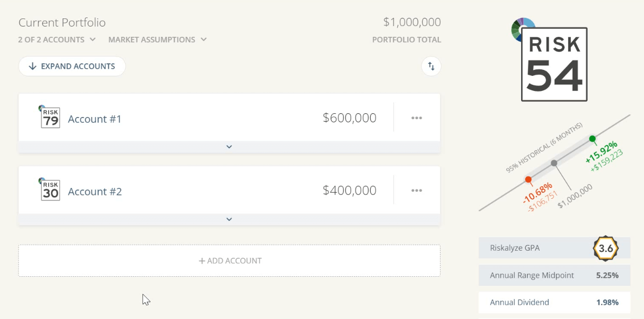Open the 2 of 2 Accounts dropdown

pyautogui.click(x=57, y=40)
